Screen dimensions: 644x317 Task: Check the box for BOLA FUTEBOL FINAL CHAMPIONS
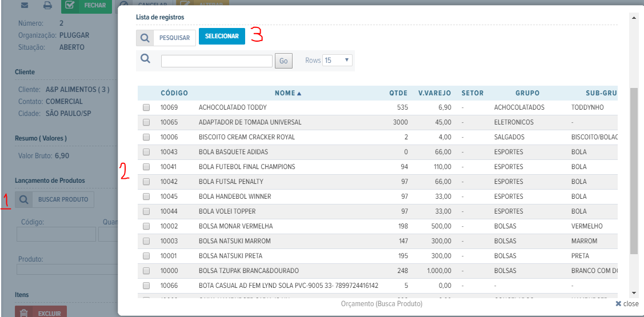146,167
